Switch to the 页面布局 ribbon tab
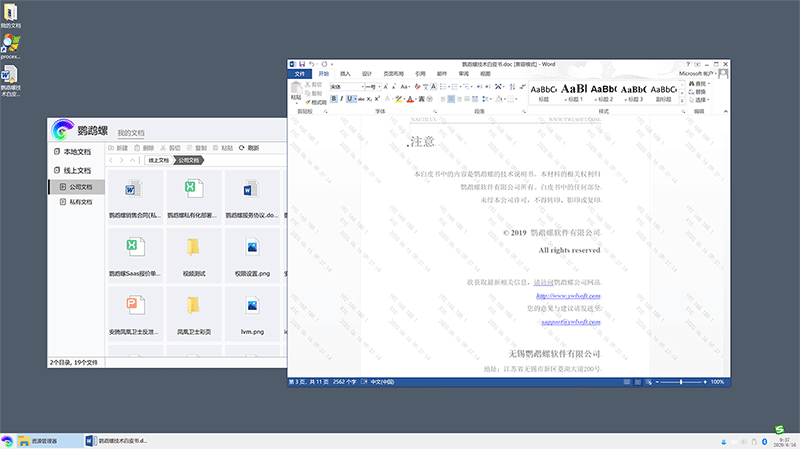The width and height of the screenshot is (800, 449). click(393, 74)
